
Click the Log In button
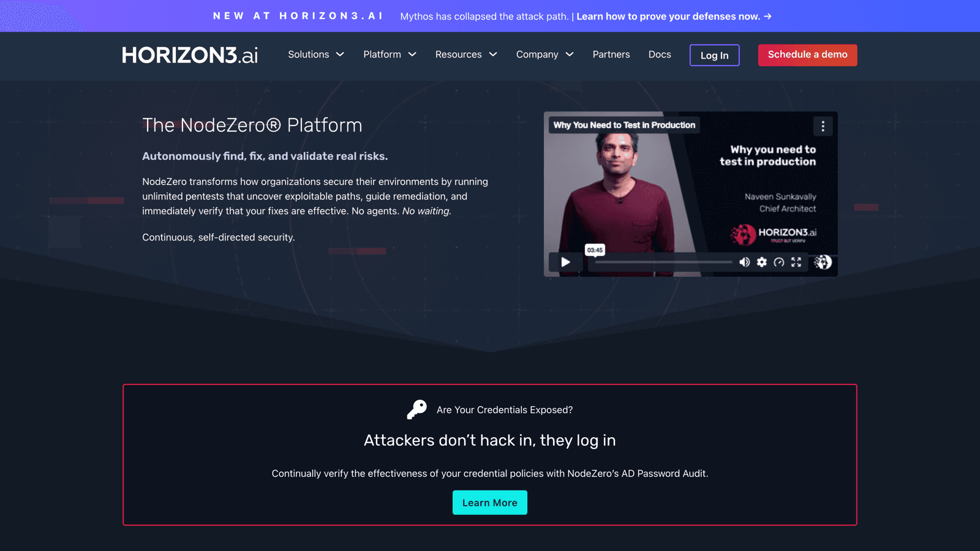(x=714, y=55)
